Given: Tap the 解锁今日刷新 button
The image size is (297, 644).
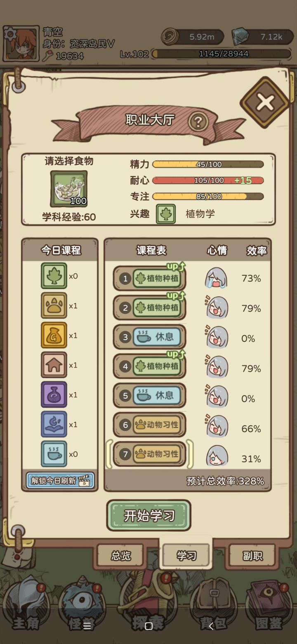Looking at the screenshot, I should coord(60,481).
